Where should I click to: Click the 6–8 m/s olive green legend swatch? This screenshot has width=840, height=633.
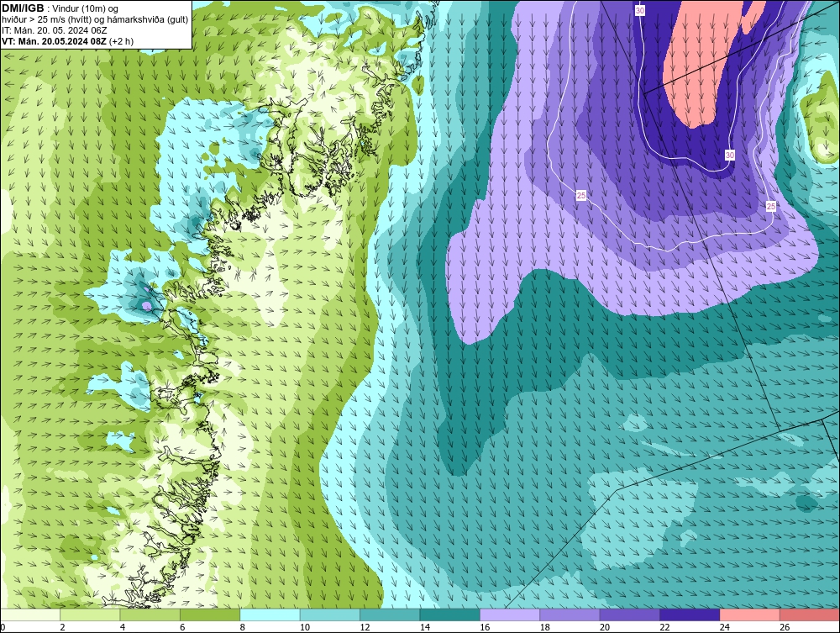point(210,615)
